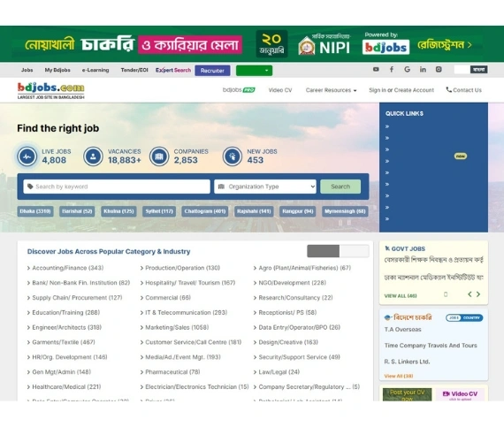Open IT & Telecommunication (293) category
This screenshot has width=504, height=427.
[186, 313]
